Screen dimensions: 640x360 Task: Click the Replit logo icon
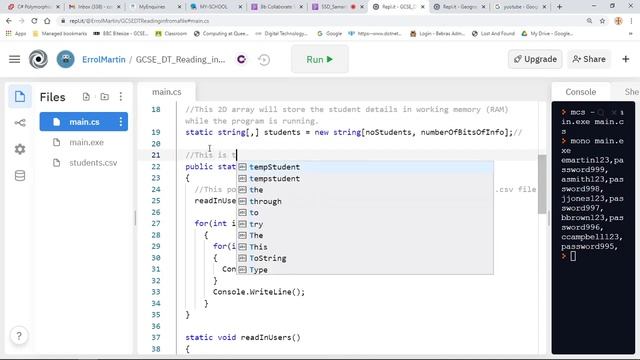(38, 60)
